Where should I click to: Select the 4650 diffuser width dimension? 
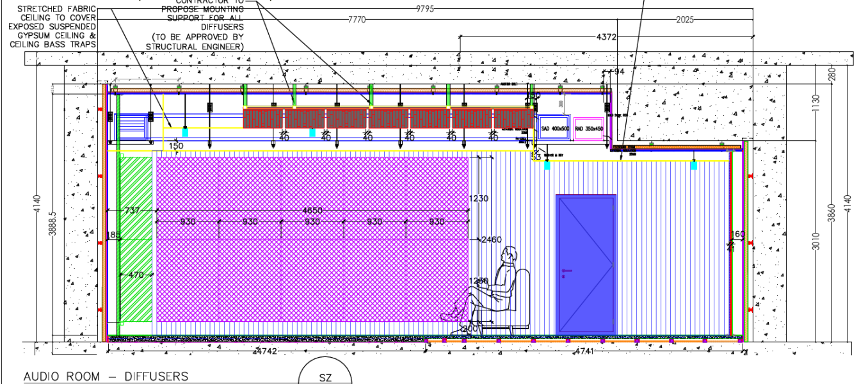(x=312, y=211)
